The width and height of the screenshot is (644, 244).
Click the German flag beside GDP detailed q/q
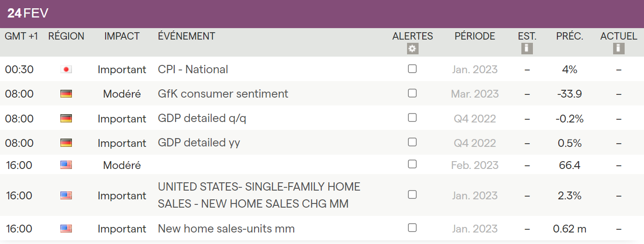coord(66,118)
